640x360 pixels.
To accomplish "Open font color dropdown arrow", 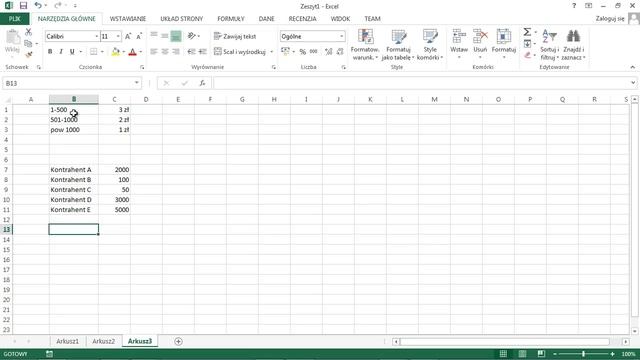I will pos(140,52).
